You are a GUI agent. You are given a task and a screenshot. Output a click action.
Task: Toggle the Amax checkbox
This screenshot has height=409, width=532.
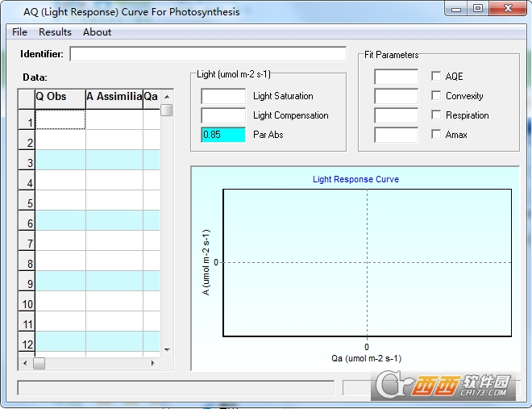point(436,134)
